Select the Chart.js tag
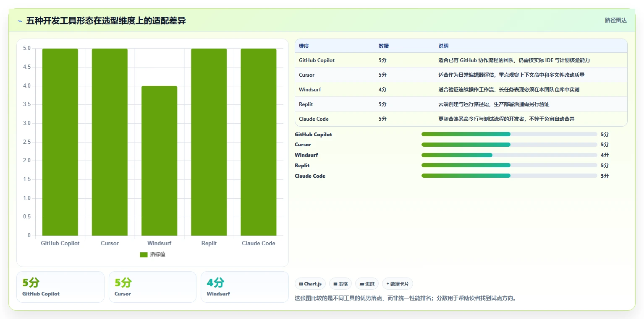This screenshot has width=644, height=319. [x=310, y=284]
